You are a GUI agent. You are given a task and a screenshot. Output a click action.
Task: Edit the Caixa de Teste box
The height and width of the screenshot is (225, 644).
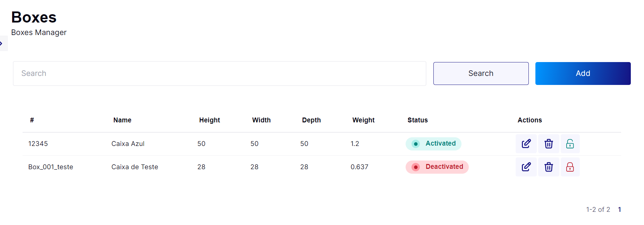pos(526,167)
